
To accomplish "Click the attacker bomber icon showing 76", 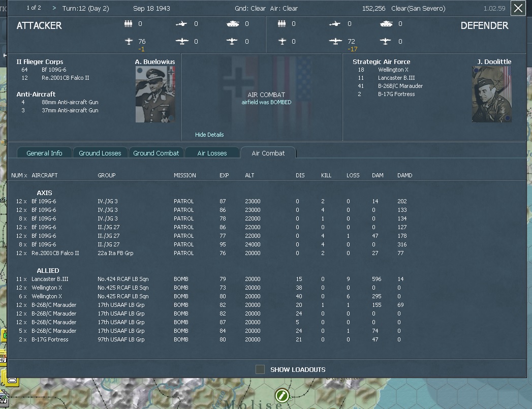I will (x=128, y=40).
